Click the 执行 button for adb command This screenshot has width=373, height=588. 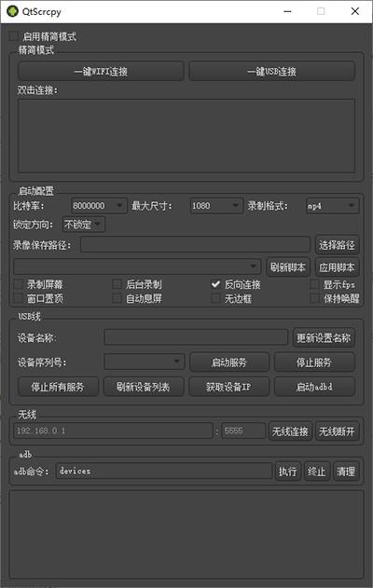pos(287,472)
